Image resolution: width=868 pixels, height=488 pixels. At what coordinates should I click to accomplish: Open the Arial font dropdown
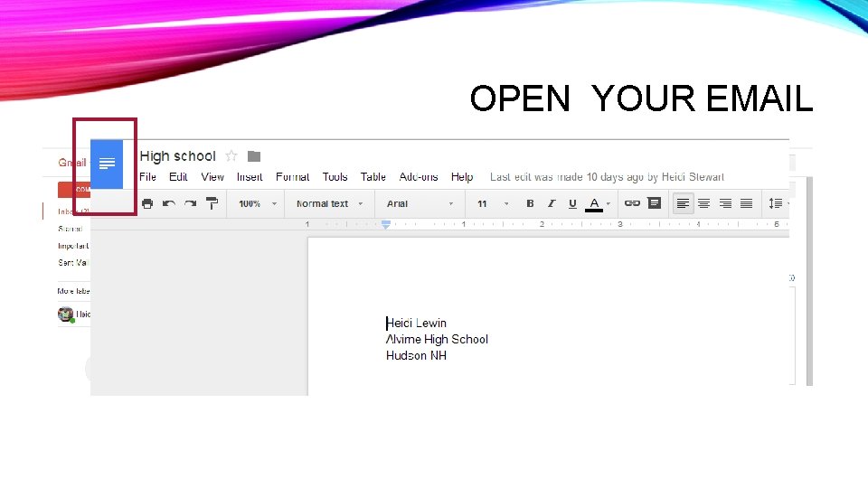pyautogui.click(x=420, y=203)
